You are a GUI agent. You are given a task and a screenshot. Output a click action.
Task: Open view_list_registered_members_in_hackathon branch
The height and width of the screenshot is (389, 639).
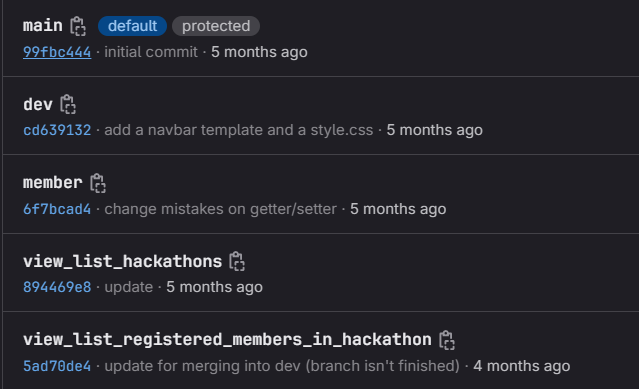click(227, 340)
